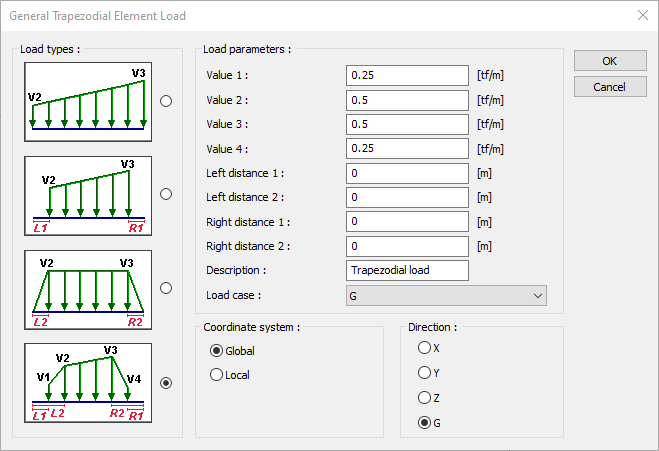Click the load diagram with L2 and R2 ramps

[87, 288]
